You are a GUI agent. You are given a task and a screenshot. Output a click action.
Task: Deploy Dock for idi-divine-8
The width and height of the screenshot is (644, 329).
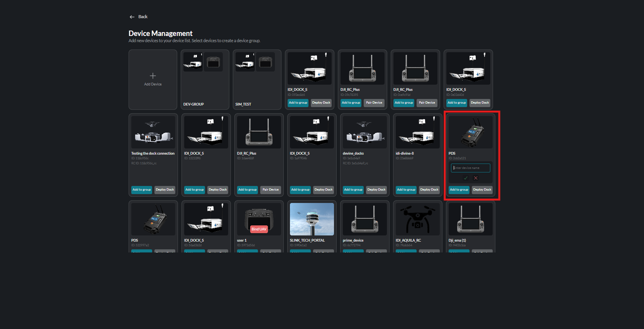[429, 190]
